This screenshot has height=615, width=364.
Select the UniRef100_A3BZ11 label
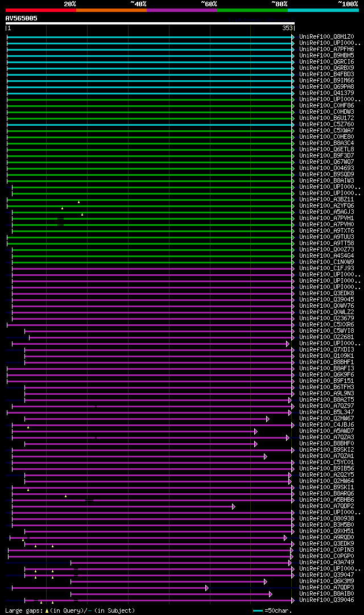(326, 200)
